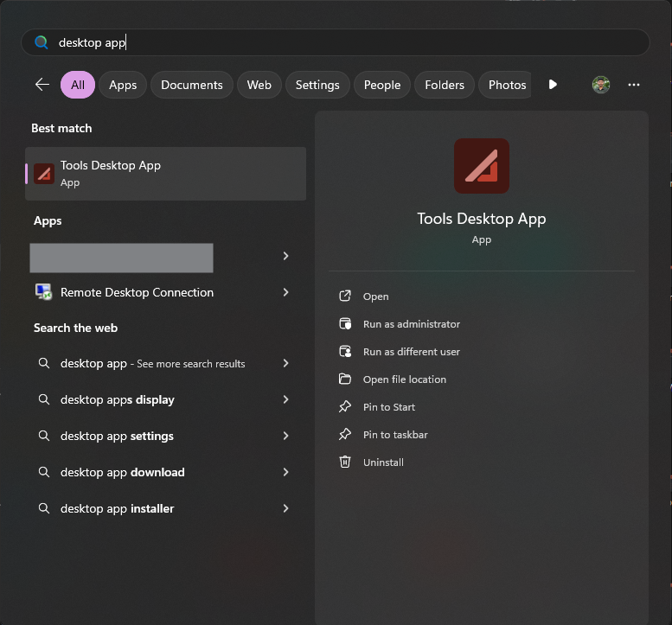Click 'desktop app settings' web suggestion
The height and width of the screenshot is (625, 672).
click(x=117, y=436)
